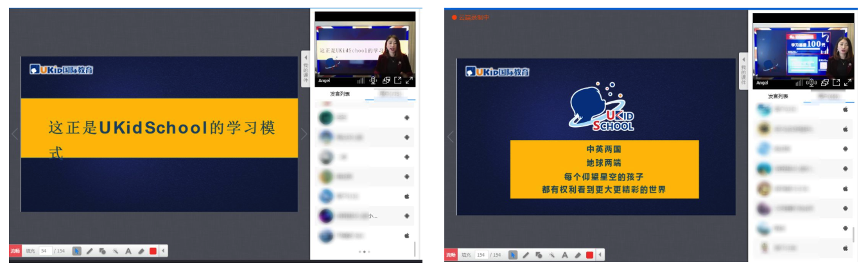The width and height of the screenshot is (868, 276).
Task: Toggle the microphone icon in right screenshot video
Action: pos(812,82)
